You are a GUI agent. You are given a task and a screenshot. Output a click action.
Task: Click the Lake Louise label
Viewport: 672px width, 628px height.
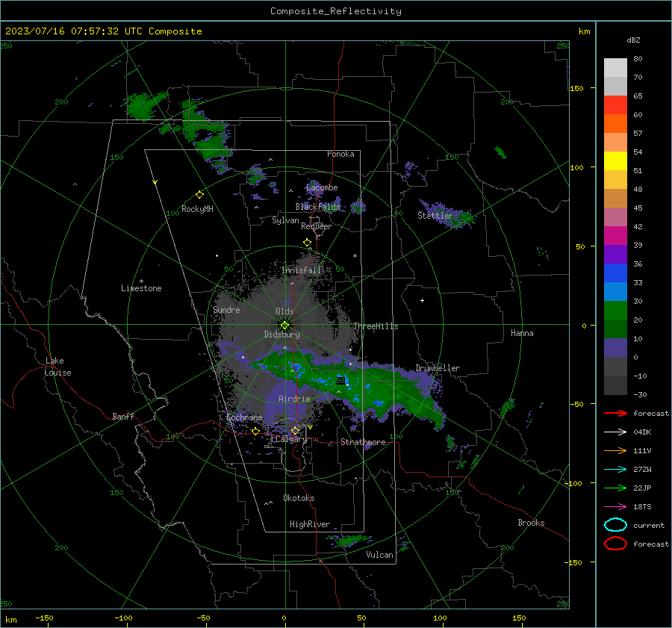click(57, 367)
